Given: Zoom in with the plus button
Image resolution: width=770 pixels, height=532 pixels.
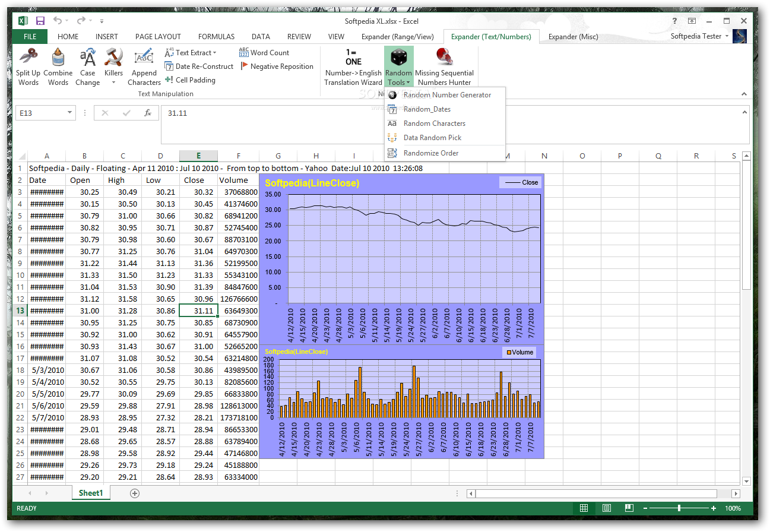Looking at the screenshot, I should [714, 508].
